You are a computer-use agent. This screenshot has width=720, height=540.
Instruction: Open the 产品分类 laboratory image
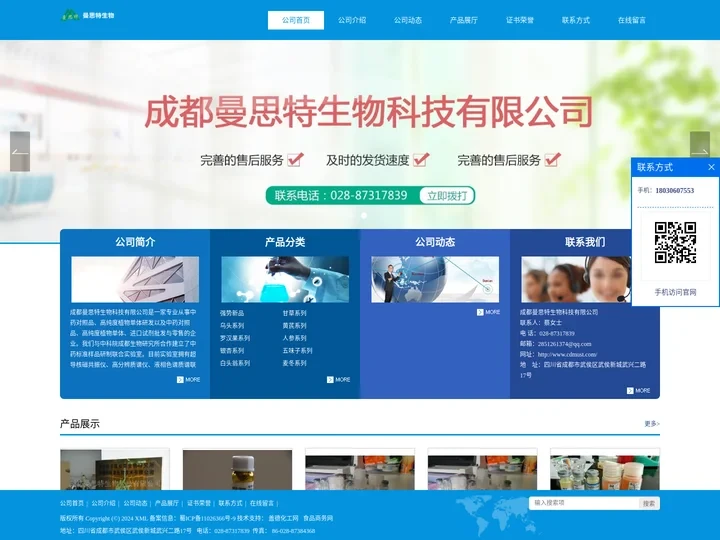(x=285, y=279)
